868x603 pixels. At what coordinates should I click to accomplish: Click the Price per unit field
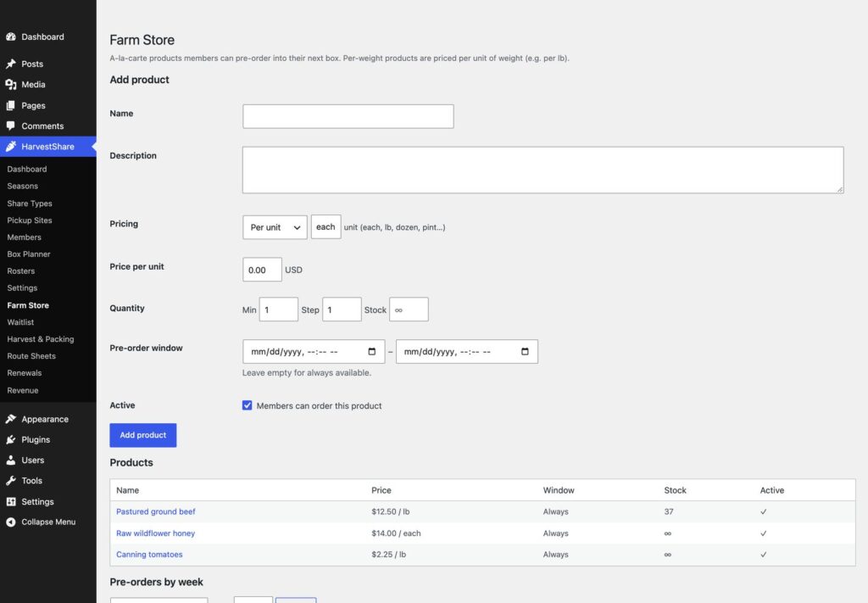tap(262, 270)
